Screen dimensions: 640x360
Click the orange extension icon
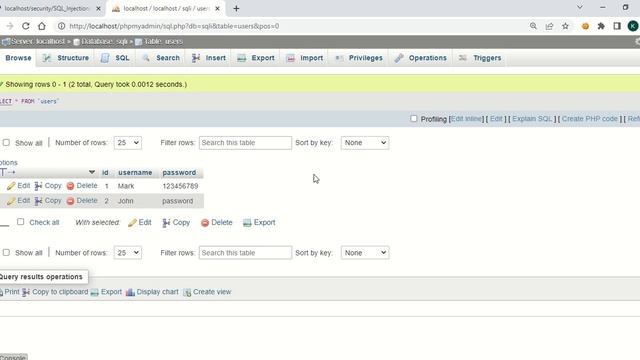pyautogui.click(x=585, y=26)
